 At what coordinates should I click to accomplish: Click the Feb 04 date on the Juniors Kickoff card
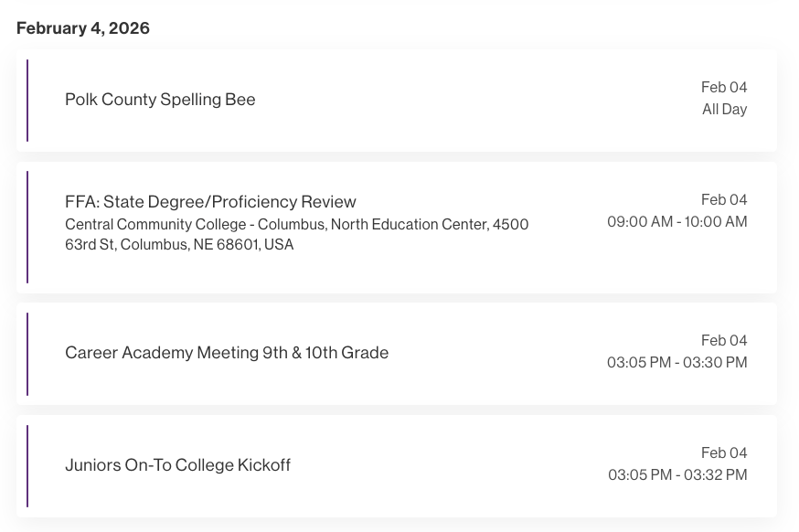(x=724, y=453)
